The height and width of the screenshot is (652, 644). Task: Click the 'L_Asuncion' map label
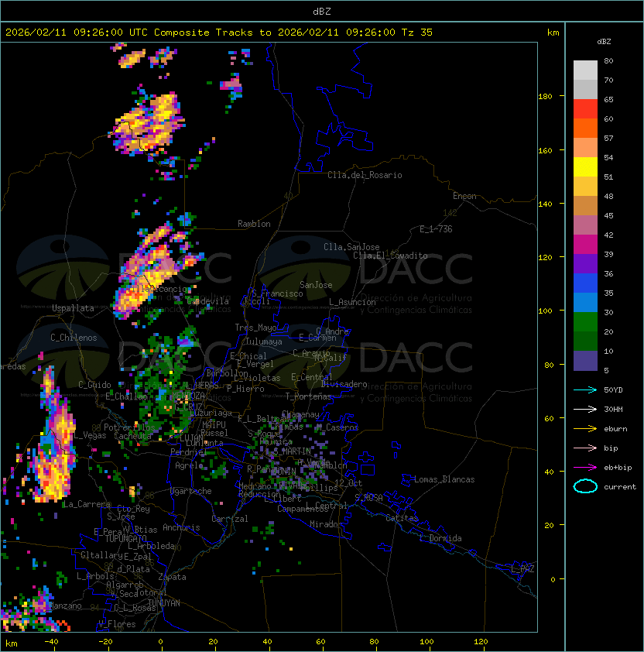tap(352, 302)
